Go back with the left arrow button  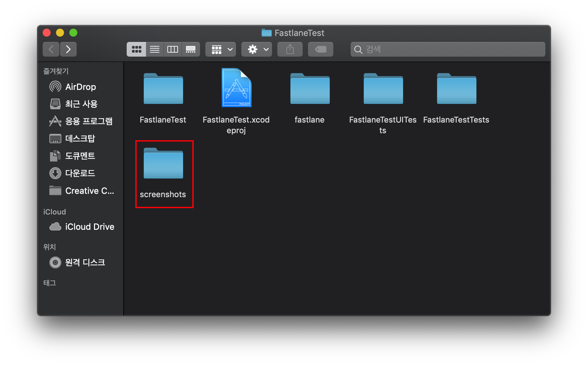pyautogui.click(x=51, y=49)
